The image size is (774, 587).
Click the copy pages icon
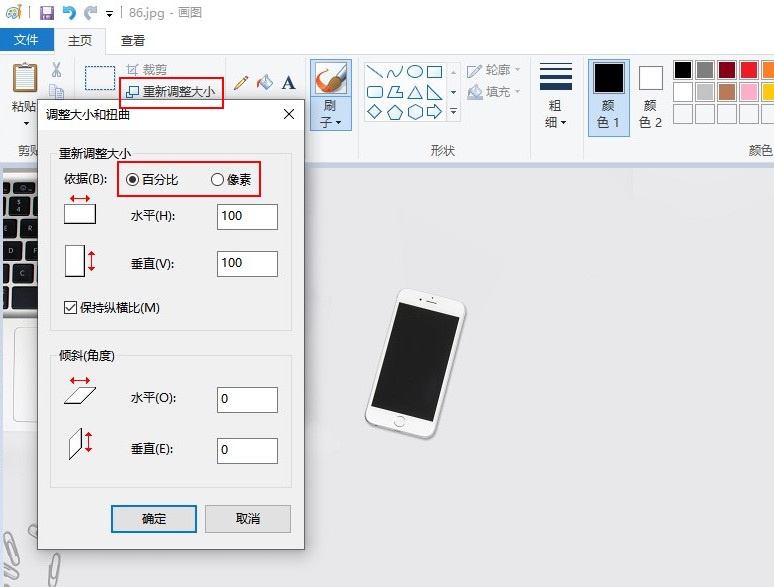56,92
